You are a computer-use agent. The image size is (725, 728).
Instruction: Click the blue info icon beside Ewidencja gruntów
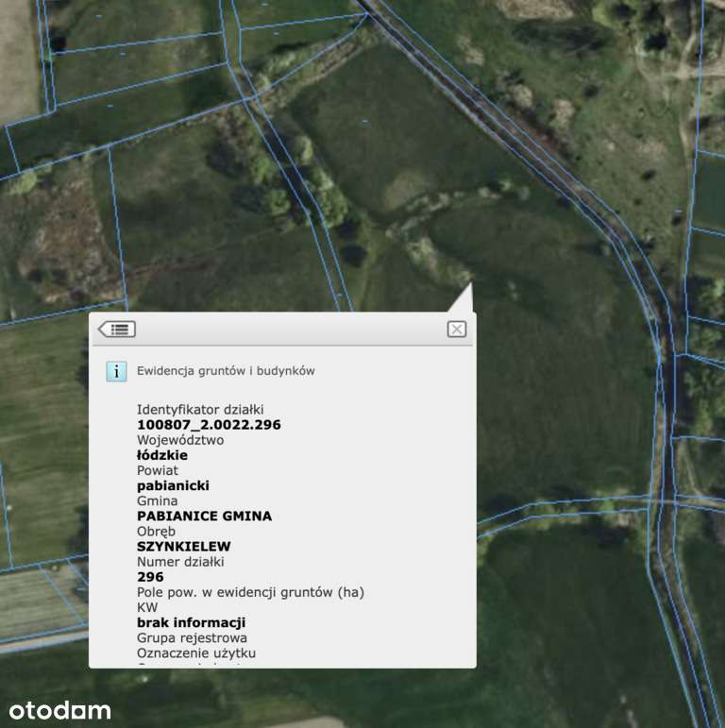116,371
